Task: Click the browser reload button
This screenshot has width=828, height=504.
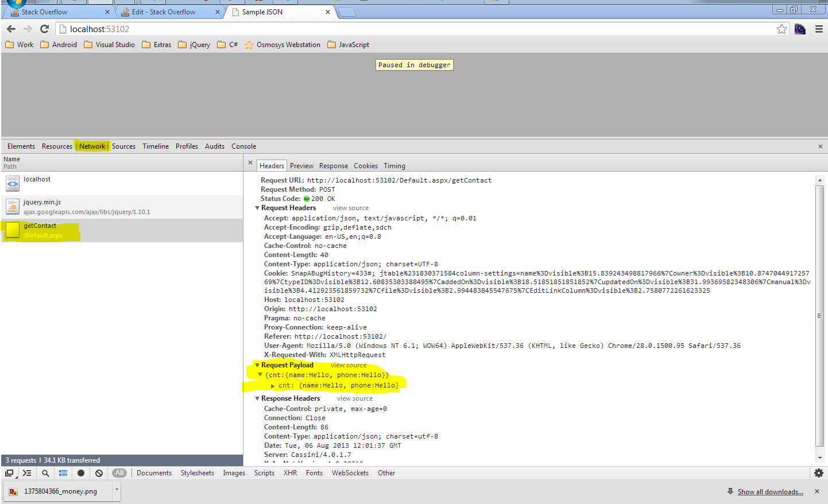Action: point(44,29)
